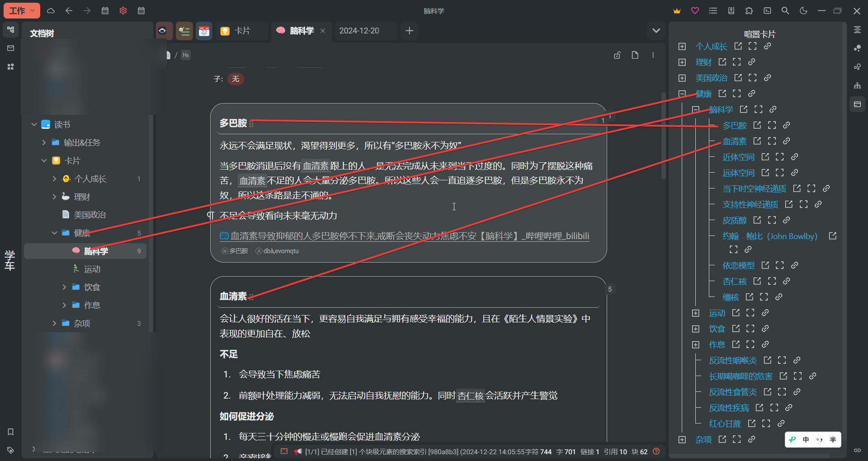The image size is (868, 461).
Task: Open the editor three-dot more menu
Action: (x=653, y=55)
